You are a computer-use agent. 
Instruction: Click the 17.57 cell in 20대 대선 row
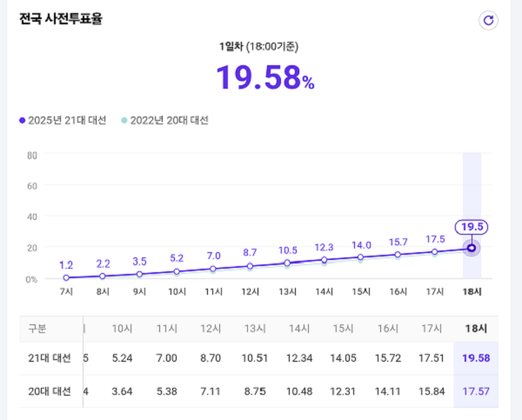476,391
